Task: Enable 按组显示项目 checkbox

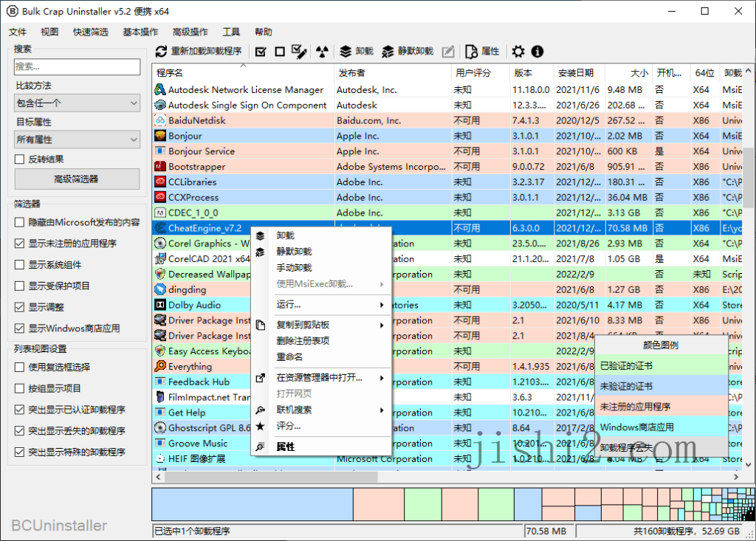Action: click(20, 389)
